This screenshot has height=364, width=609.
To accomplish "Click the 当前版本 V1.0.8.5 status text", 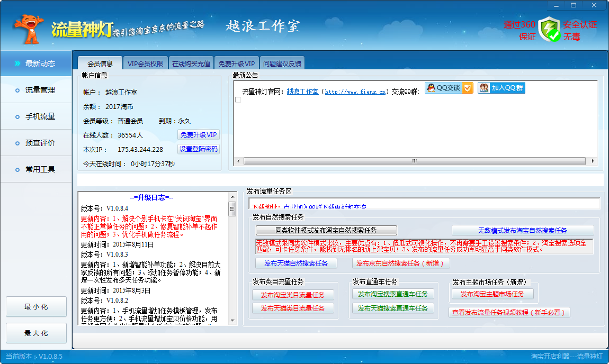I will click(34, 356).
